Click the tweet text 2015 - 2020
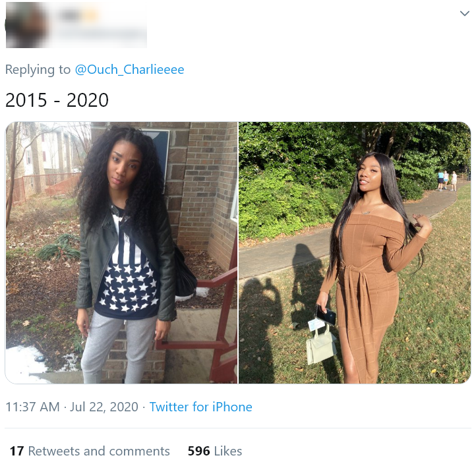This screenshot has width=476, height=468. (57, 100)
